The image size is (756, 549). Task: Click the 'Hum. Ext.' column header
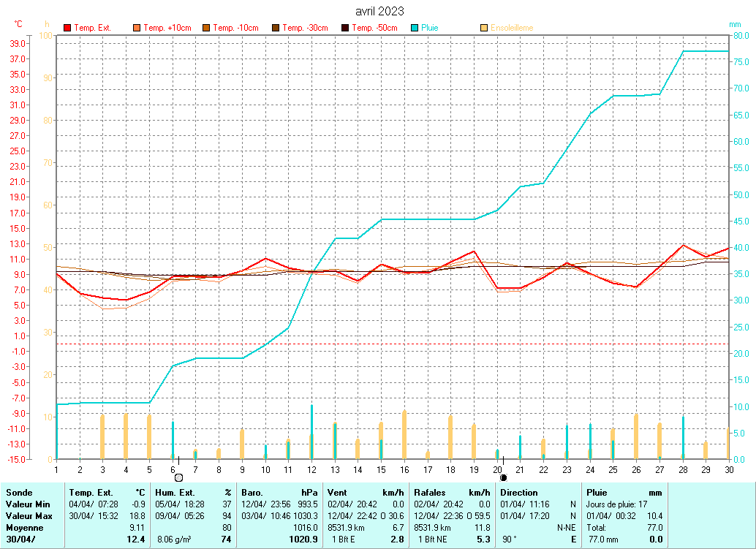[x=175, y=493]
